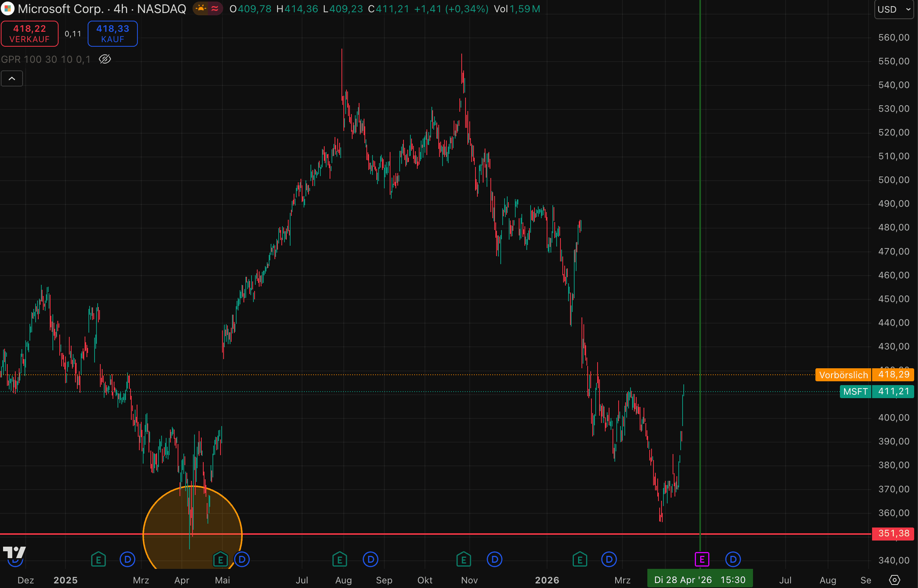Open chart settings gear icon
This screenshot has width=918, height=588.
pyautogui.click(x=894, y=580)
